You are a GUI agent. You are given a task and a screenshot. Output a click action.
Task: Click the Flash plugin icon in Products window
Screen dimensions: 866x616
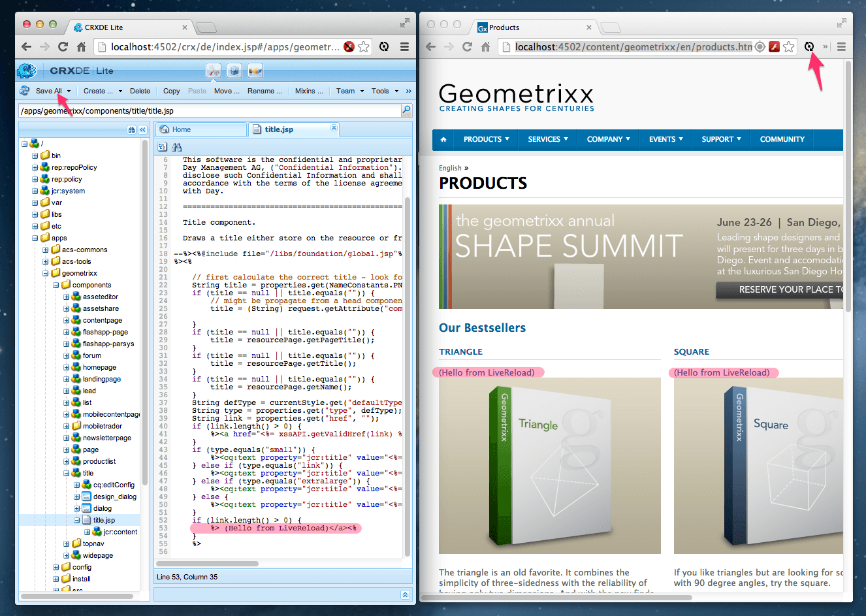774,46
